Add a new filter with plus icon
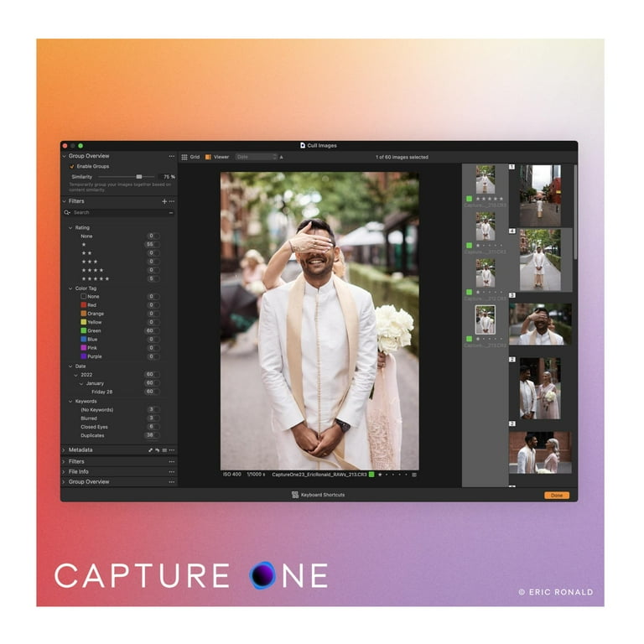644x644 pixels. tap(164, 201)
